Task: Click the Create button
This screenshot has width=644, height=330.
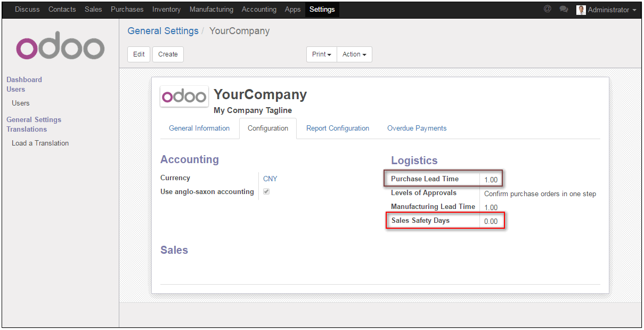Action: point(168,54)
